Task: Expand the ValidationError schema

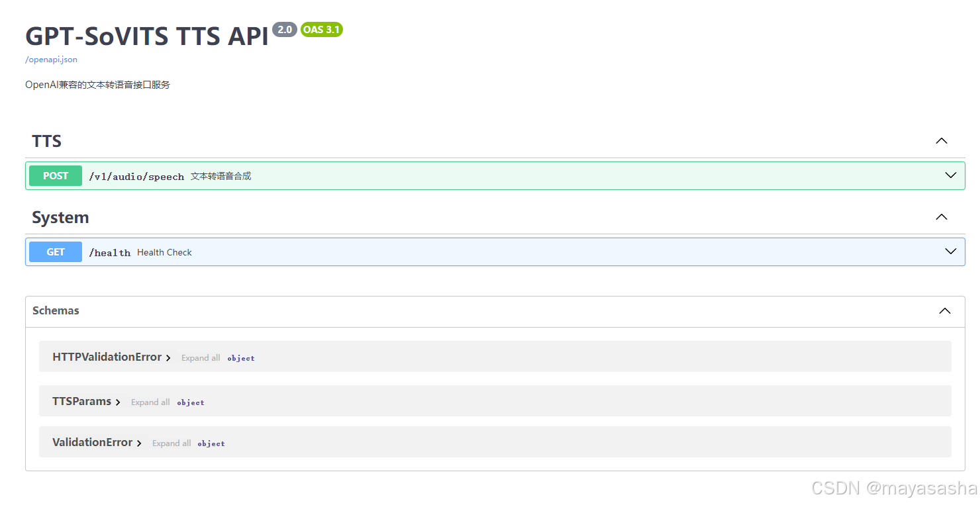Action: (x=97, y=442)
